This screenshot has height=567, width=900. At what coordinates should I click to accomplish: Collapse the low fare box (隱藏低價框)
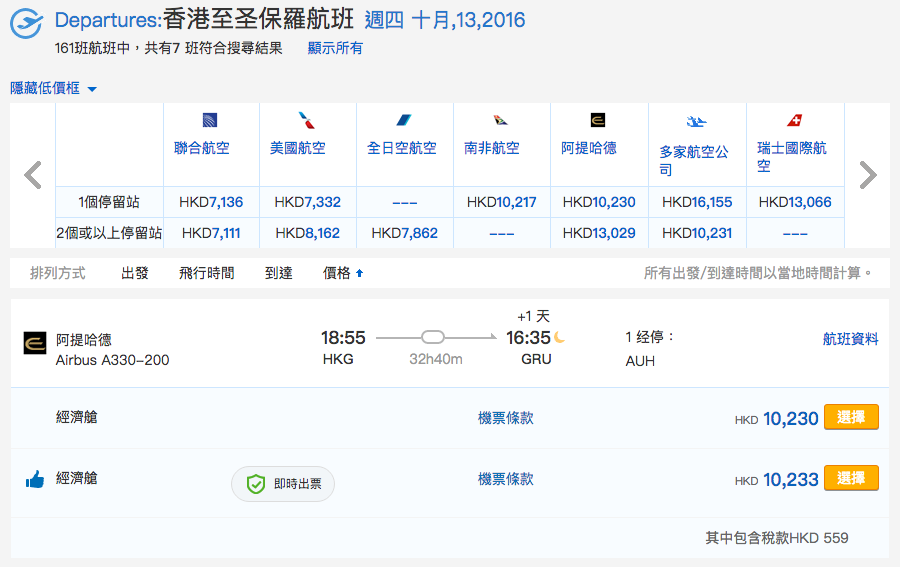(45, 88)
